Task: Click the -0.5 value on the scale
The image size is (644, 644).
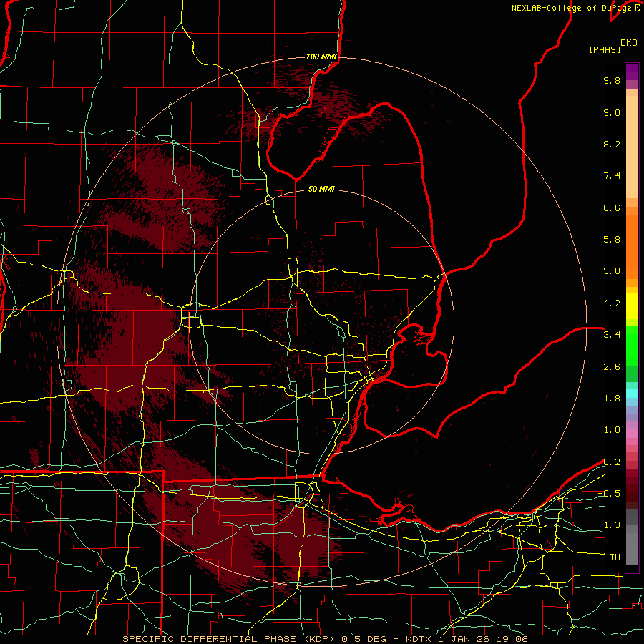Action: (x=609, y=494)
